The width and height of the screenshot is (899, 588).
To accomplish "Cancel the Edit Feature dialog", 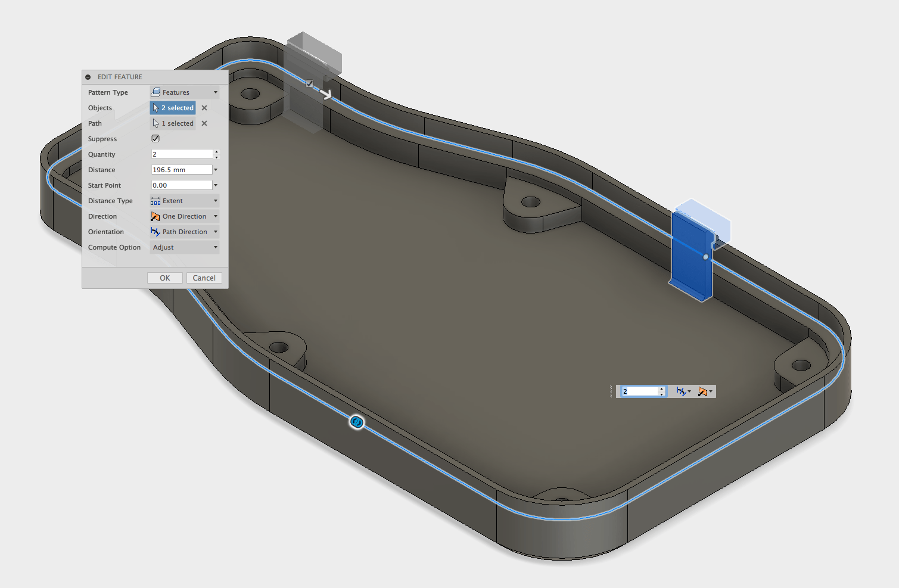I will (x=204, y=278).
